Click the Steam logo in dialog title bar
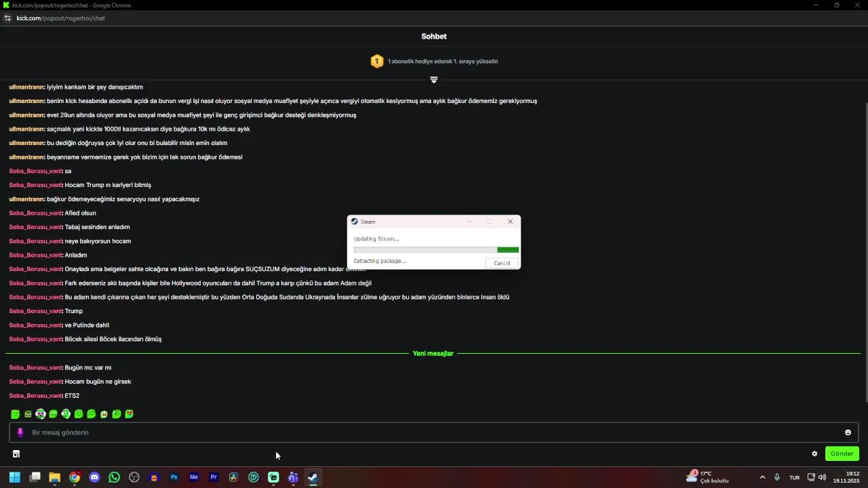The height and width of the screenshot is (488, 868). coord(354,222)
